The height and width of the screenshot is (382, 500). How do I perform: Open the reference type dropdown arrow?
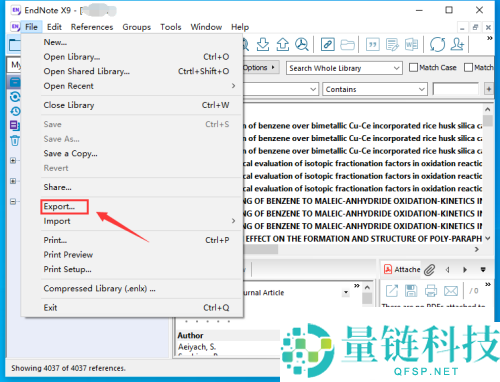point(346,293)
